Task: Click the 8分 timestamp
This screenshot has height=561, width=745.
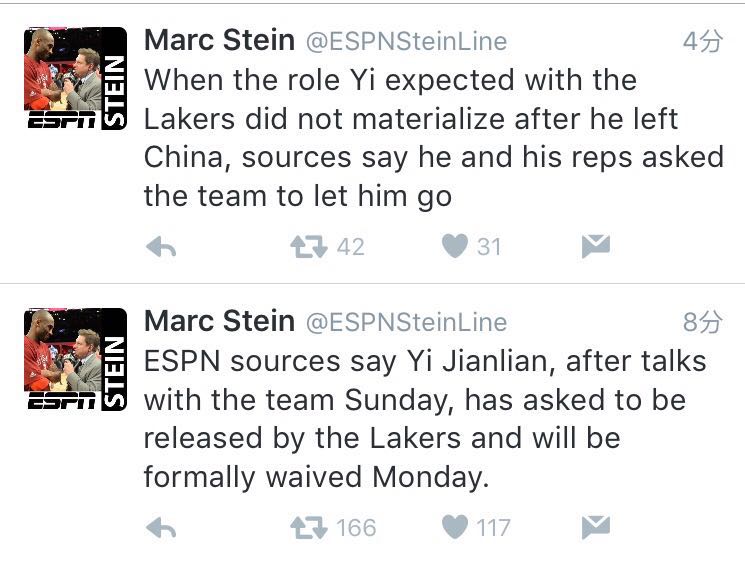Action: click(701, 322)
